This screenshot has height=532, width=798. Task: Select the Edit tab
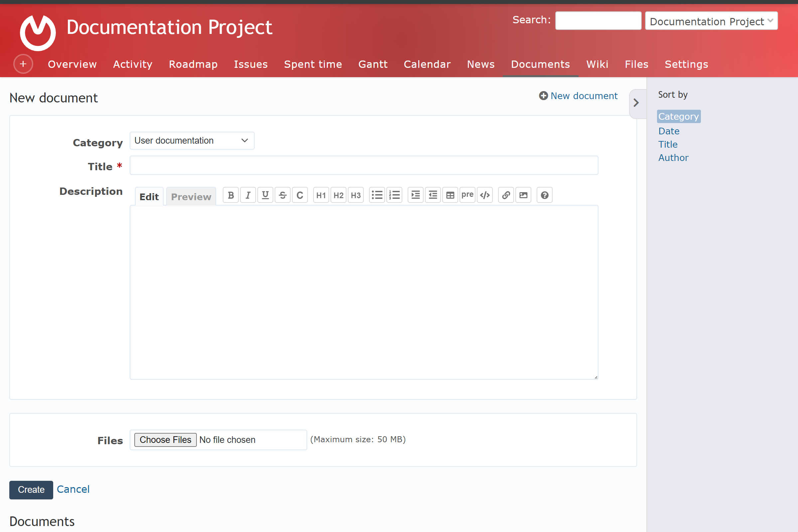click(149, 197)
